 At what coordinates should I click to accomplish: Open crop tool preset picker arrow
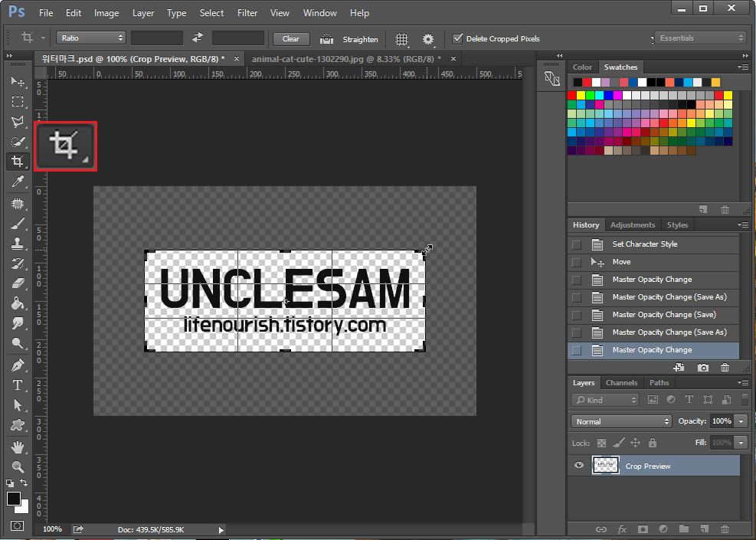(43, 38)
